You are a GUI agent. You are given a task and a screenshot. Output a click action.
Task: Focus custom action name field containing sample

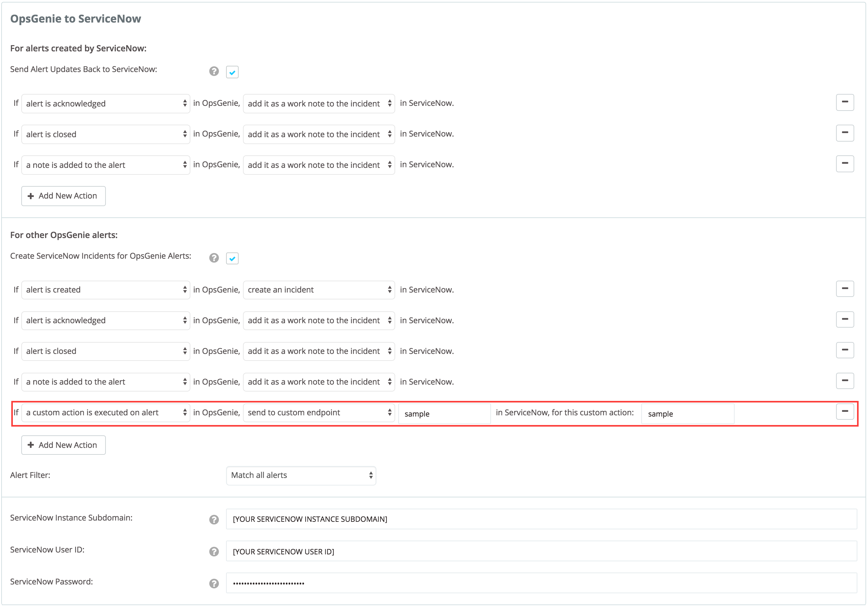tap(688, 414)
